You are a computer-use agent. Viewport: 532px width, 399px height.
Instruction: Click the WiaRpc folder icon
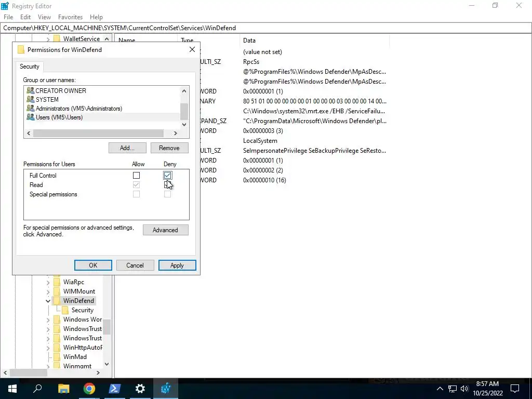tap(57, 282)
